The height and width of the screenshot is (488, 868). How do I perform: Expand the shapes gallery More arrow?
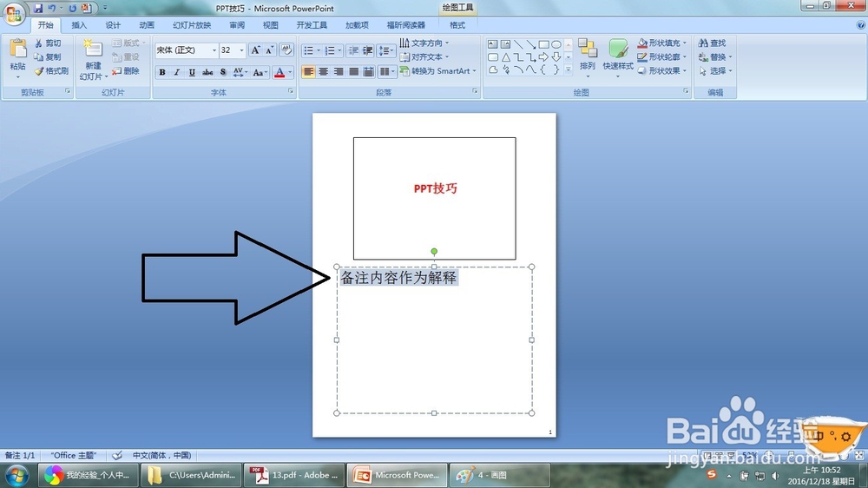click(568, 69)
